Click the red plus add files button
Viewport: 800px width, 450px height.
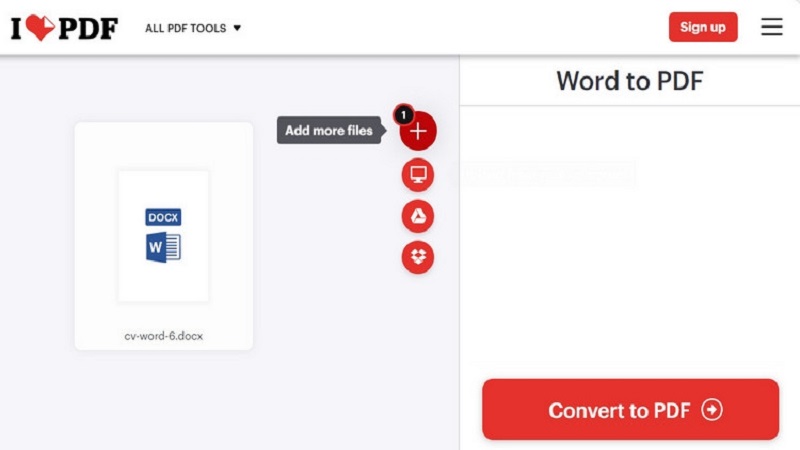pyautogui.click(x=418, y=131)
